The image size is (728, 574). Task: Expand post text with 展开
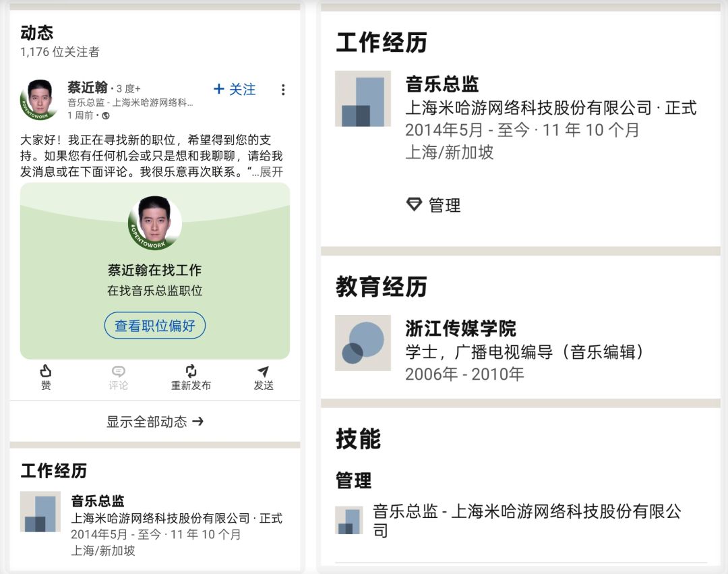[272, 172]
